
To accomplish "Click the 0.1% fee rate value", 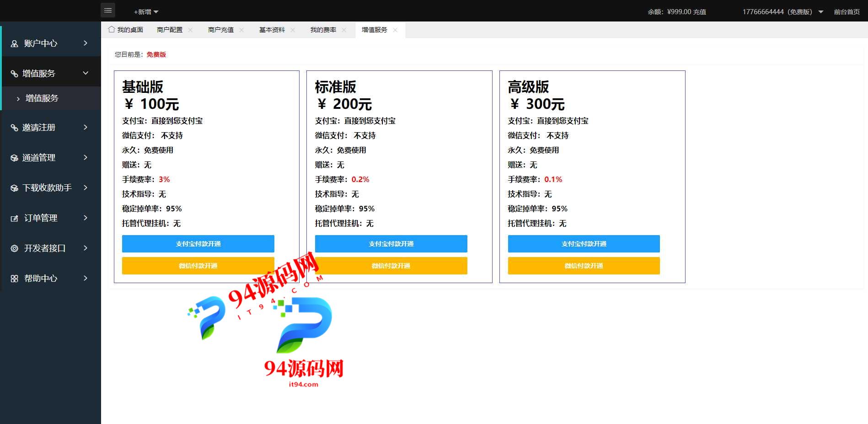I will tap(553, 179).
